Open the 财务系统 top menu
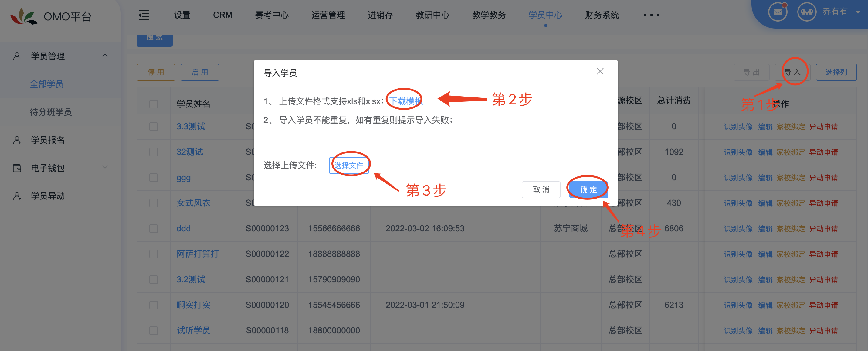 click(602, 15)
